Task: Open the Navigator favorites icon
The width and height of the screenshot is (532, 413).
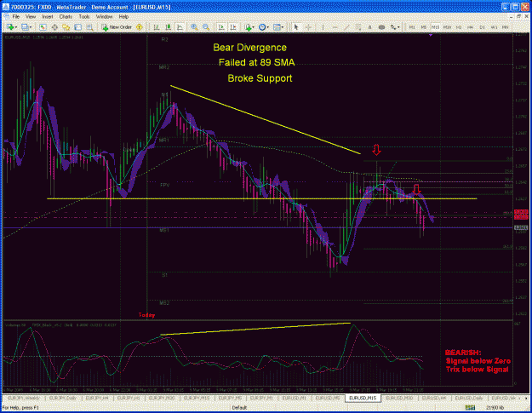Action: pos(66,27)
